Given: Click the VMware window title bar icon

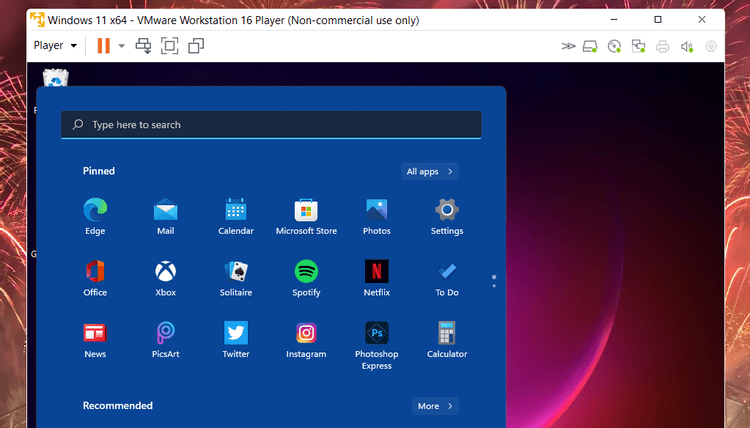Looking at the screenshot, I should [37, 20].
